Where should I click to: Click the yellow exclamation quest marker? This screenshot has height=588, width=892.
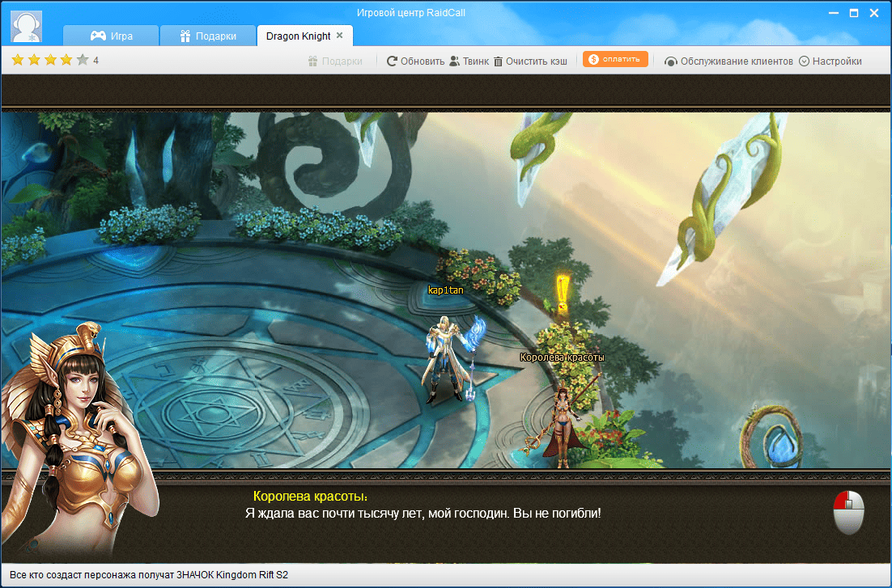coord(562,292)
